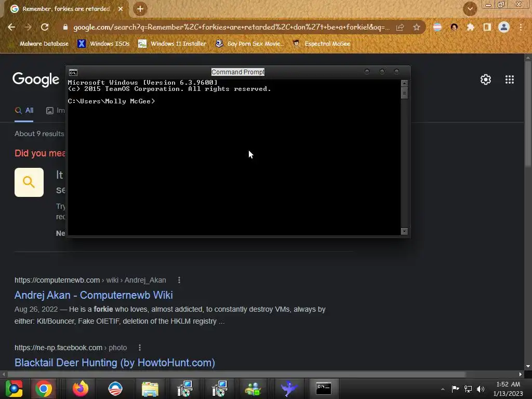532x399 pixels.
Task: Close the 'Remember, forkies' browser tab
Action: pyautogui.click(x=121, y=9)
